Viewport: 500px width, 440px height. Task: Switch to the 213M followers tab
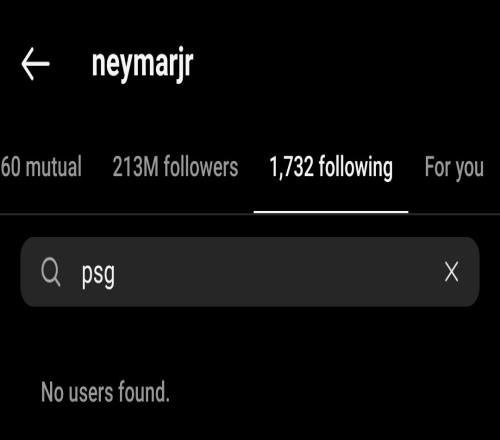point(175,166)
